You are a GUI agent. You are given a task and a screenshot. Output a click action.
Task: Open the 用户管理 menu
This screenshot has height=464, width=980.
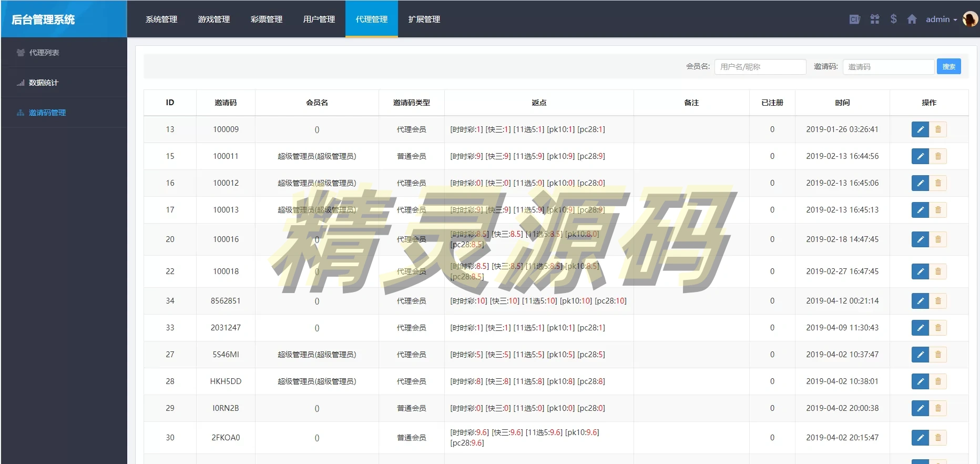coord(319,19)
